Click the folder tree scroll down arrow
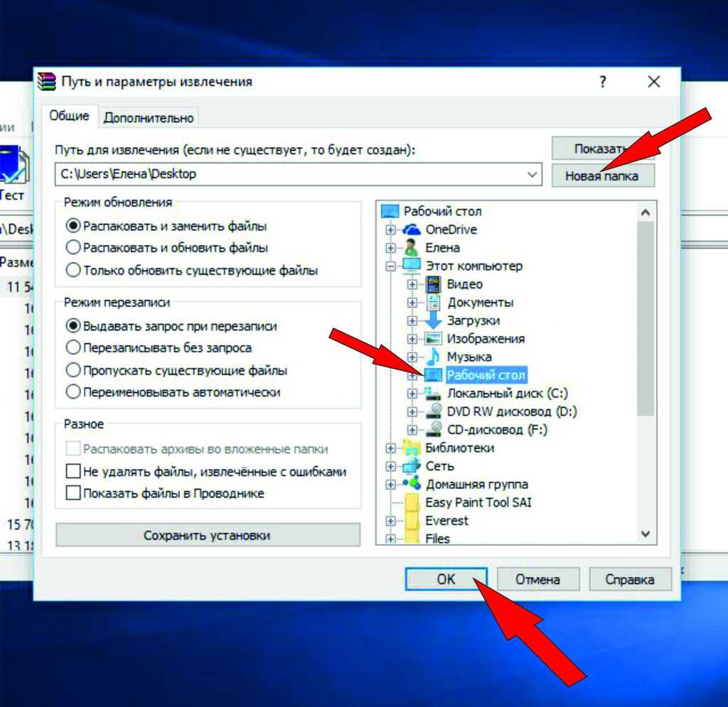The width and height of the screenshot is (728, 707). pos(645,534)
